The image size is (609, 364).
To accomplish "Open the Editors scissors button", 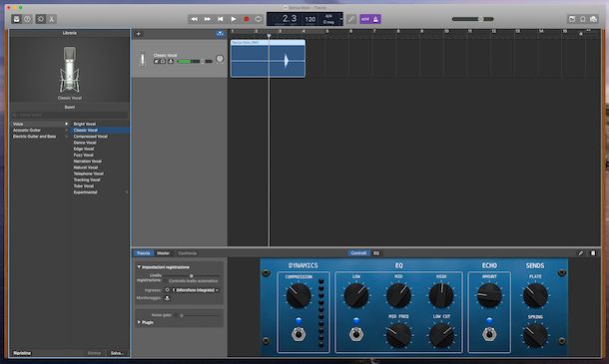I will point(51,19).
